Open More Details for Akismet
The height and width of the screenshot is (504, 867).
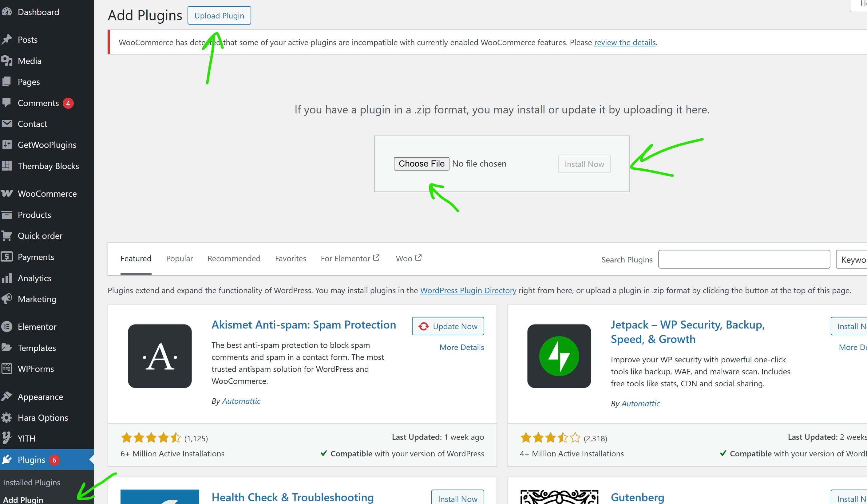coord(462,347)
